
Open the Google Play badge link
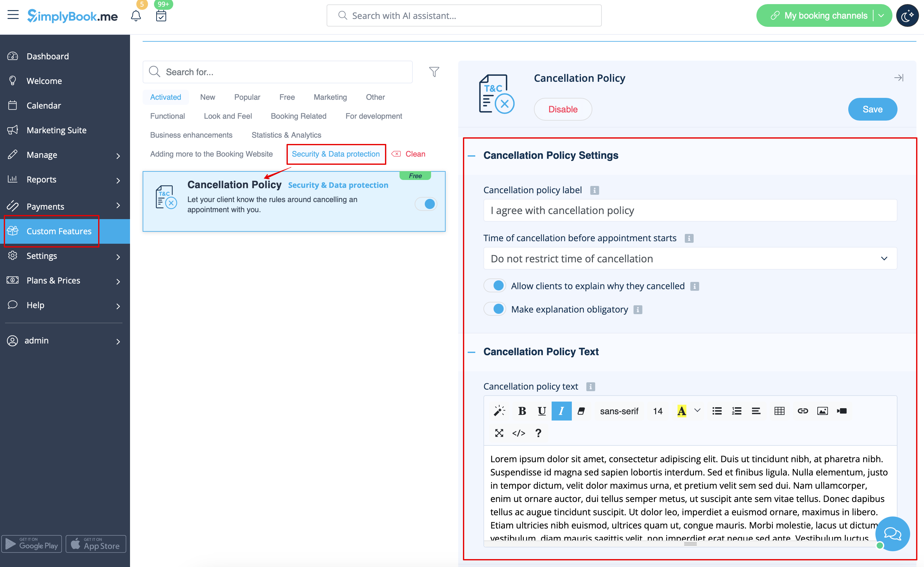(32, 544)
